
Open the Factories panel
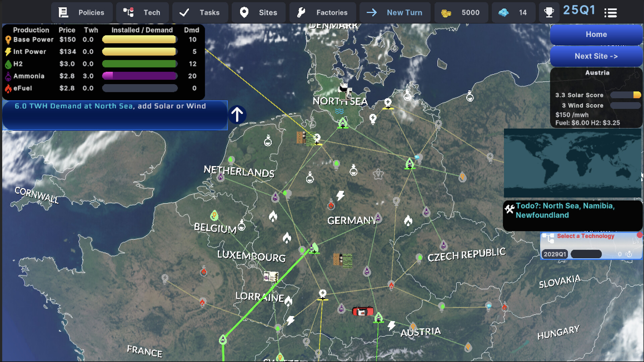pyautogui.click(x=322, y=12)
